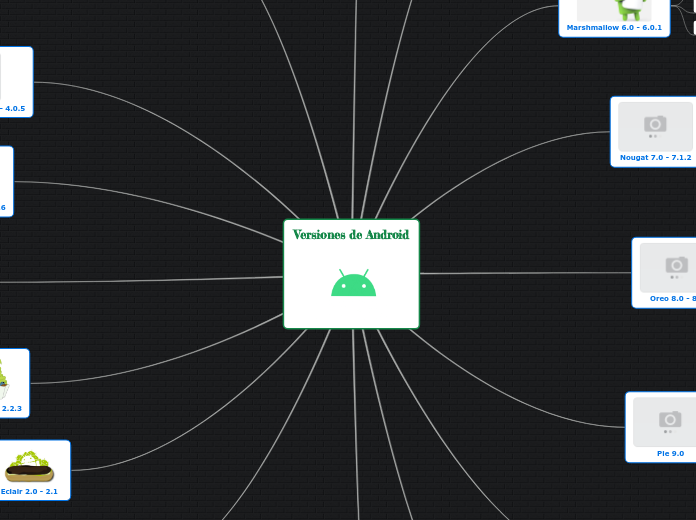Click the Oreo placeholder camera icon
696x520 pixels.
pyautogui.click(x=676, y=265)
